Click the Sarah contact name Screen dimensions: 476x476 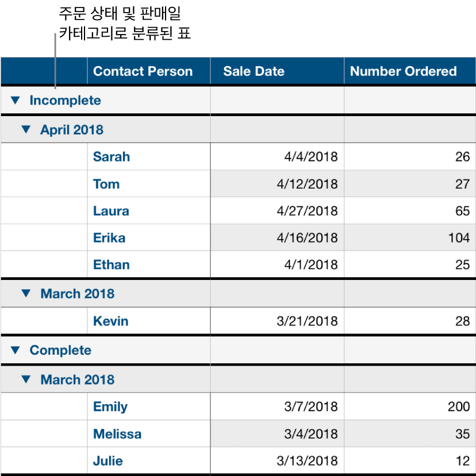tap(111, 156)
